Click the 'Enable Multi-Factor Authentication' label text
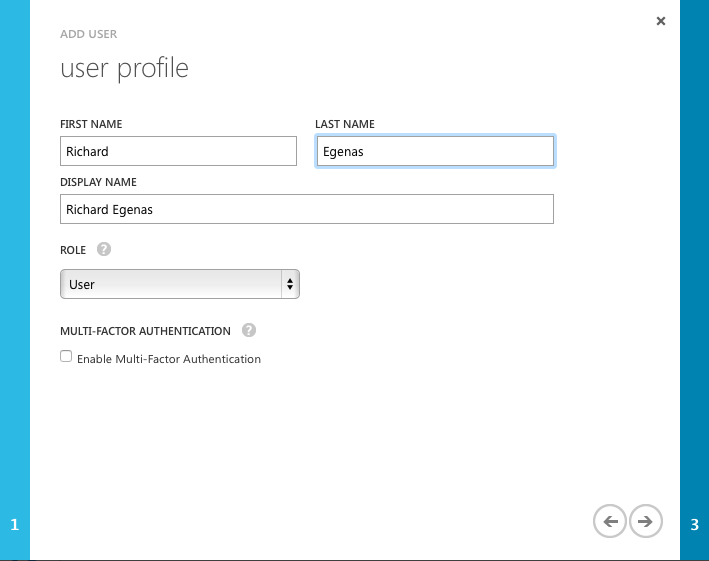This screenshot has width=709, height=561. (168, 359)
